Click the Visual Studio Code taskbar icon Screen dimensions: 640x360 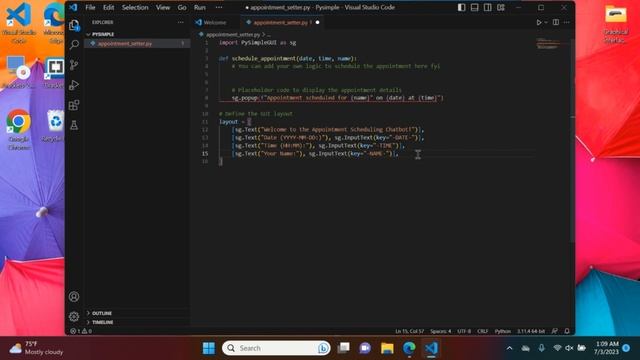pos(431,348)
